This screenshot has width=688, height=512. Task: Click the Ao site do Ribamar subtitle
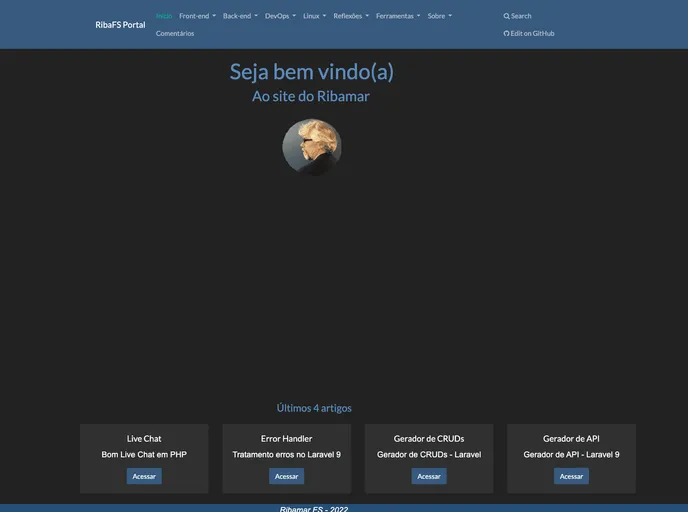311,96
